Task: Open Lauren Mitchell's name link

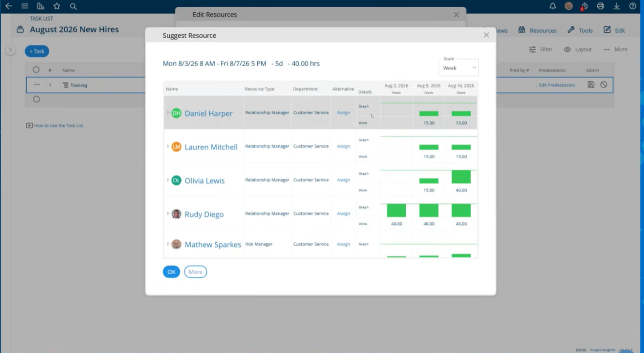Action: pyautogui.click(x=211, y=147)
